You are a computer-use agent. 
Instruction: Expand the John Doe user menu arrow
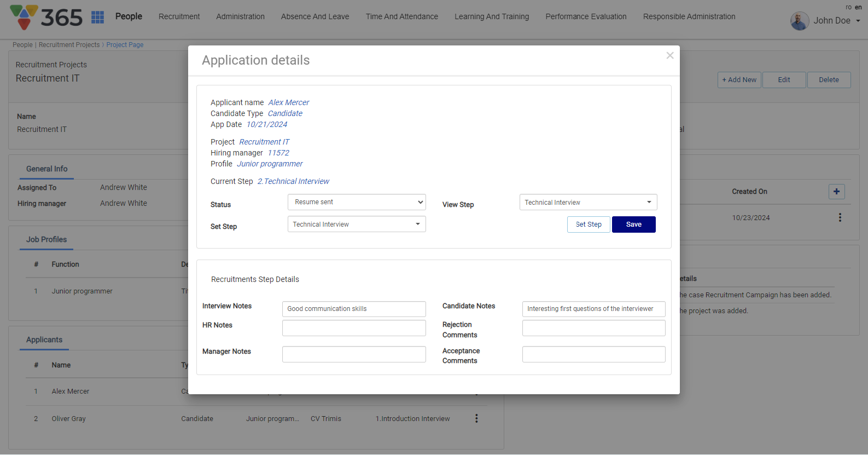(x=858, y=21)
